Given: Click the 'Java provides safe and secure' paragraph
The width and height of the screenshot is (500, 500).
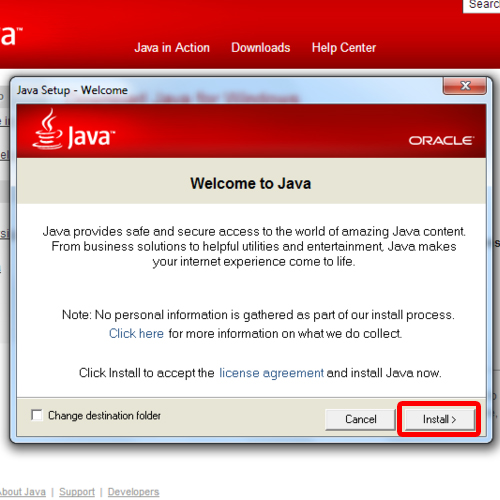Looking at the screenshot, I should 254,246.
